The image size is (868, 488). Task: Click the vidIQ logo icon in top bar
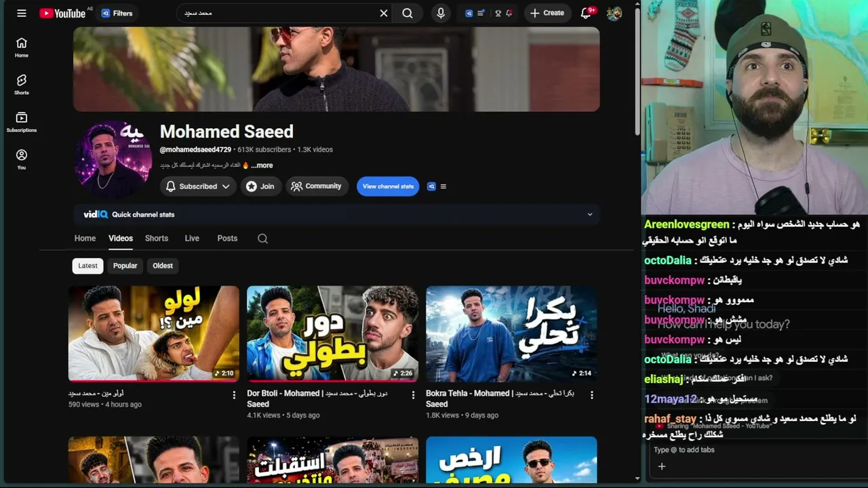pyautogui.click(x=469, y=13)
